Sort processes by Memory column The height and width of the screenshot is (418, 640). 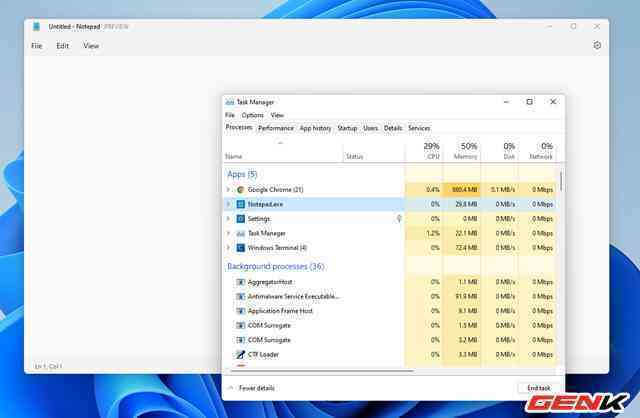pos(462,151)
